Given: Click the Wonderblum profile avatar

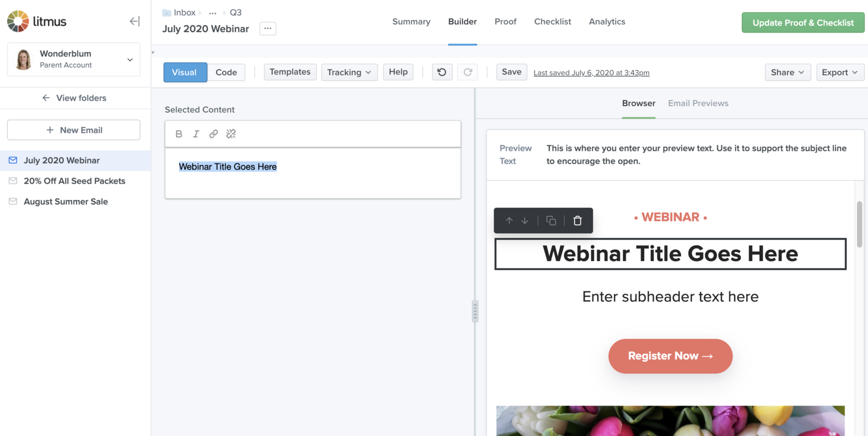Looking at the screenshot, I should tap(23, 59).
